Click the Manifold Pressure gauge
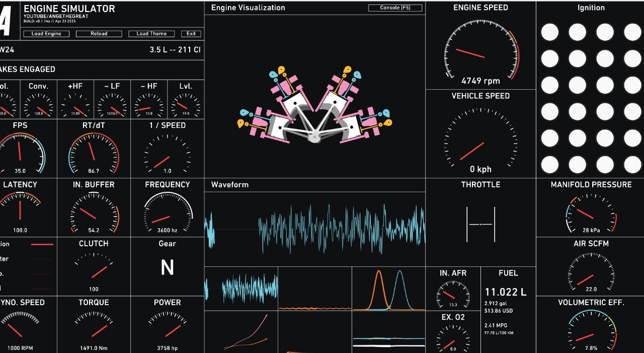The height and width of the screenshot is (353, 644). point(591,214)
